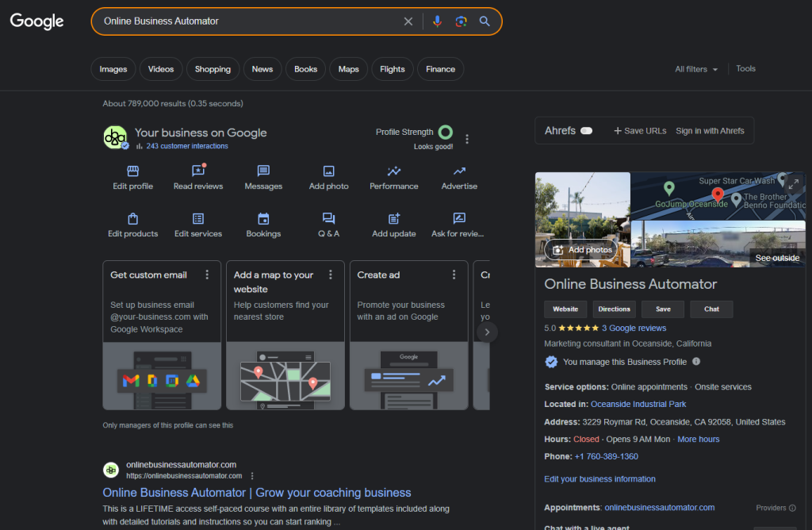812x530 pixels.
Task: Click Edit your business information
Action: point(599,478)
